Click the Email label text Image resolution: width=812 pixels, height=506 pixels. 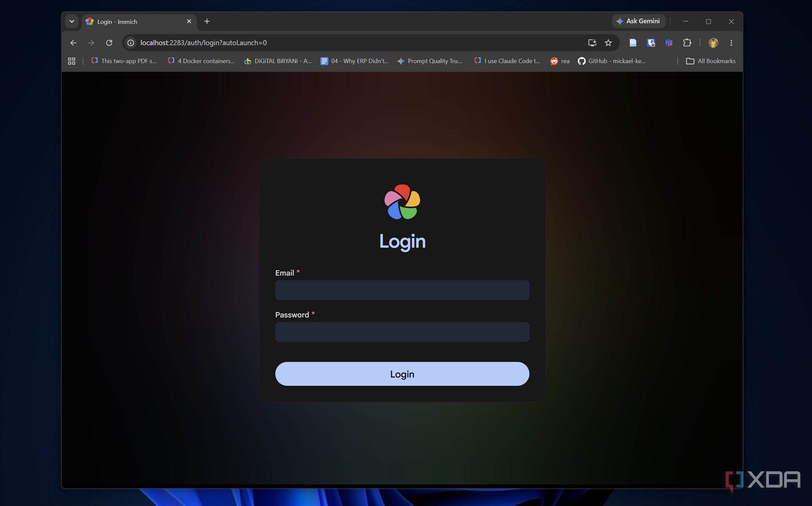click(x=285, y=273)
